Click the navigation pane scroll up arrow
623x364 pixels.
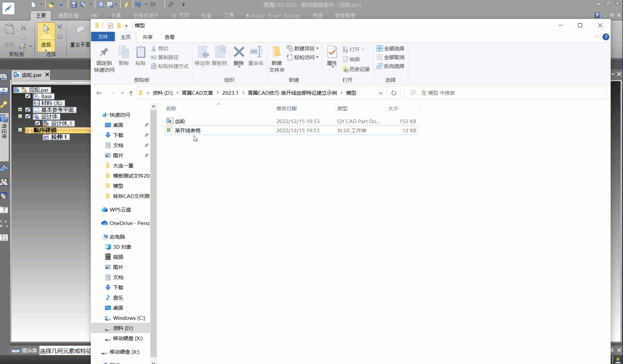click(154, 106)
